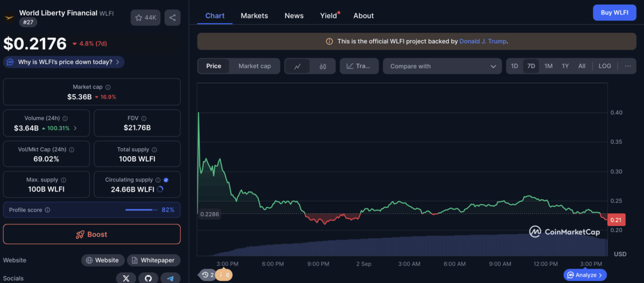Screen dimensions: 644x283
Task: Switch chart to Price view
Action: [x=214, y=66]
